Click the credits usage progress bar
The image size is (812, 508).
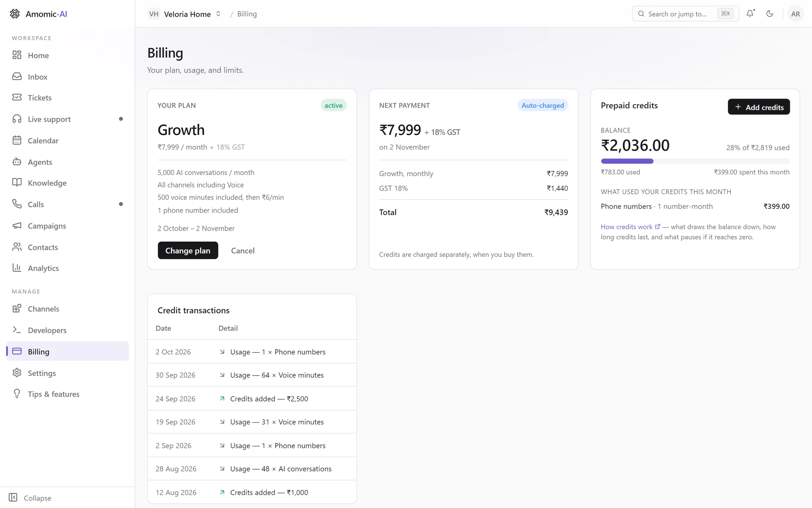coord(695,161)
